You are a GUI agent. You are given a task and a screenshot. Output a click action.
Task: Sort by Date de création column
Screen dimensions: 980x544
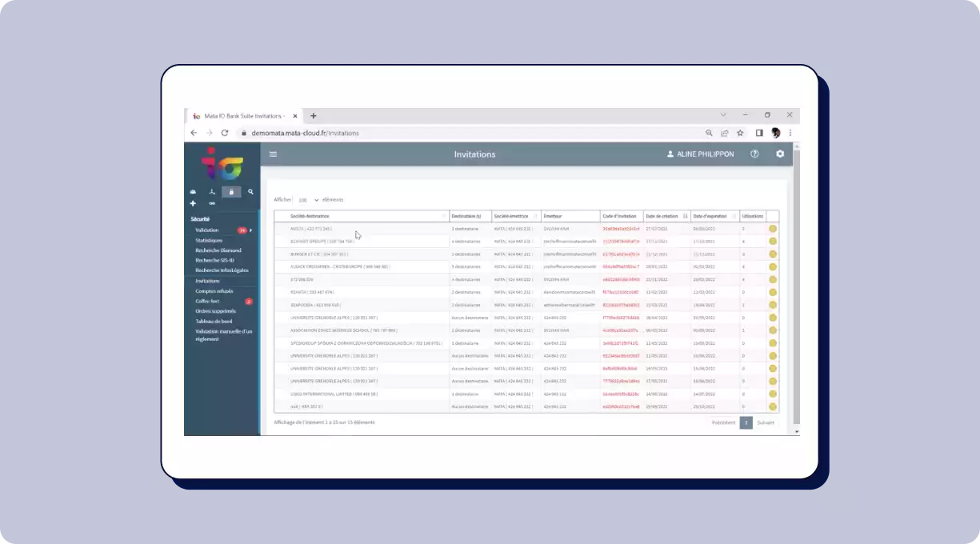point(664,216)
